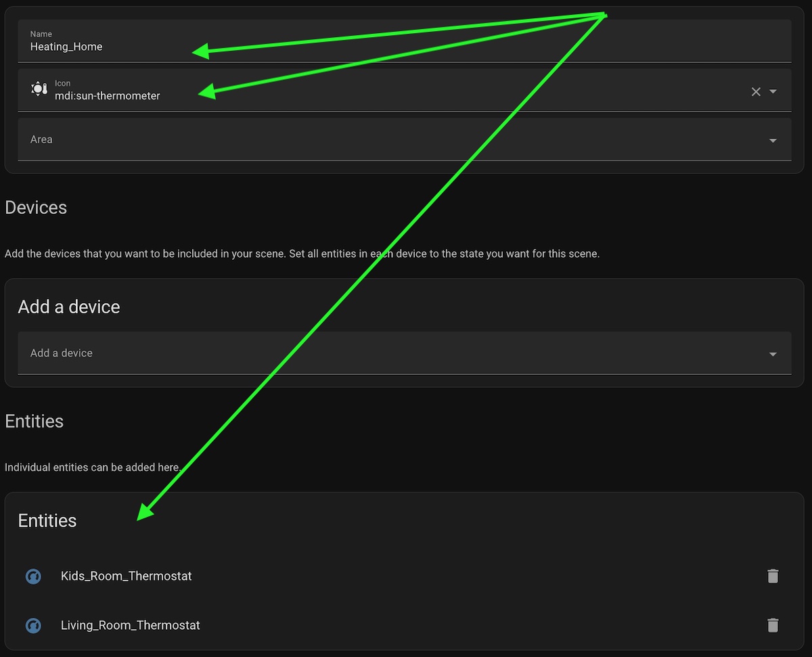This screenshot has height=657, width=812.
Task: Click the Add a device card title
Action: [69, 307]
